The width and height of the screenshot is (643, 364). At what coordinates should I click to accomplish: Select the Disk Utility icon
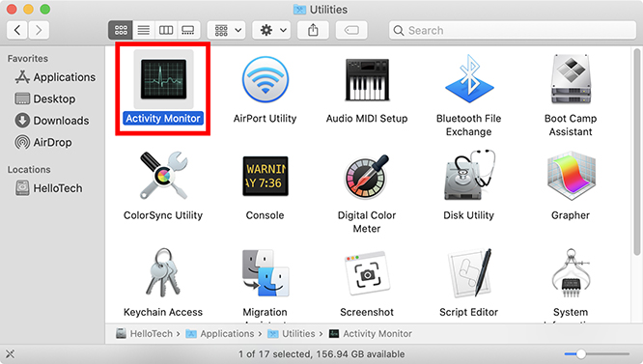coord(469,176)
